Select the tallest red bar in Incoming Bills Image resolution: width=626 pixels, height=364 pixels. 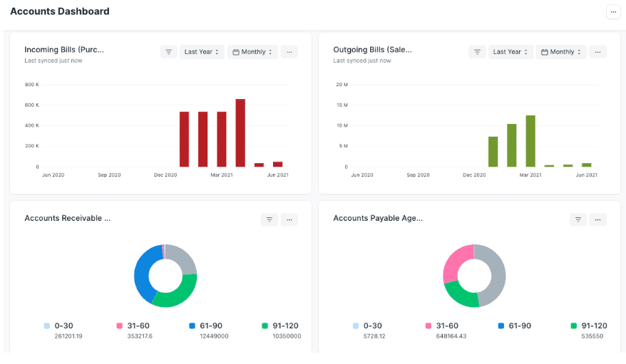[240, 132]
